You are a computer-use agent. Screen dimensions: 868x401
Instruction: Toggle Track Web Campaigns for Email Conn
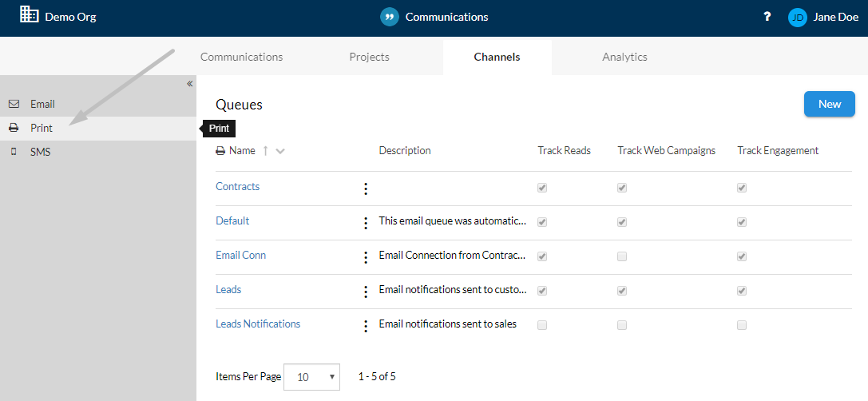click(622, 256)
